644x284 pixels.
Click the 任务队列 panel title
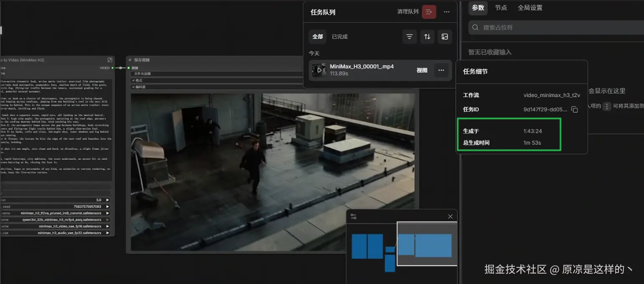click(323, 12)
